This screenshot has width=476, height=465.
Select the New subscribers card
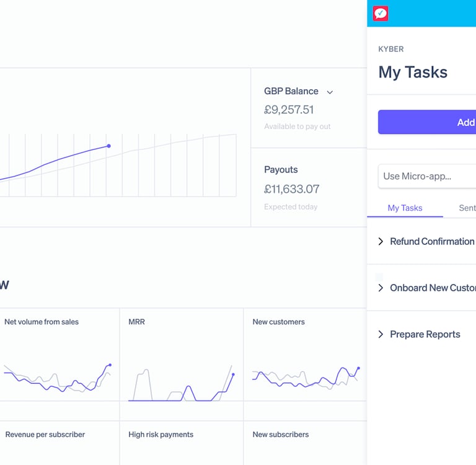pos(281,435)
